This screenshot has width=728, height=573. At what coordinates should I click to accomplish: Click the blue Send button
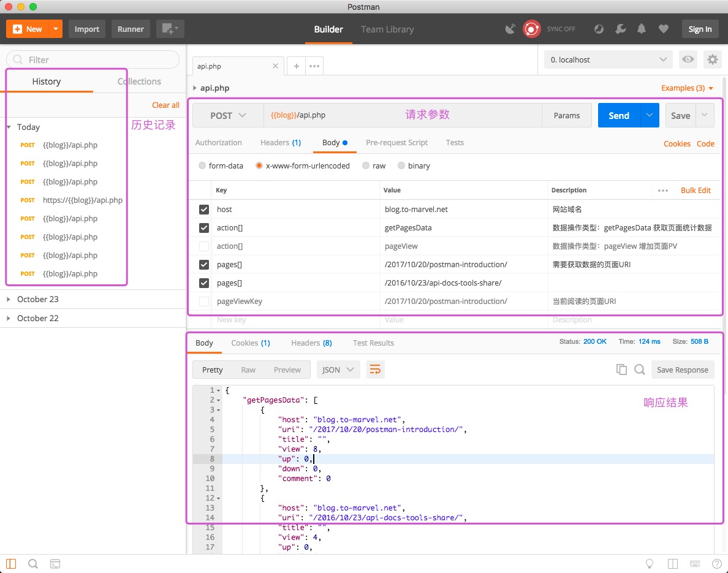coord(618,115)
